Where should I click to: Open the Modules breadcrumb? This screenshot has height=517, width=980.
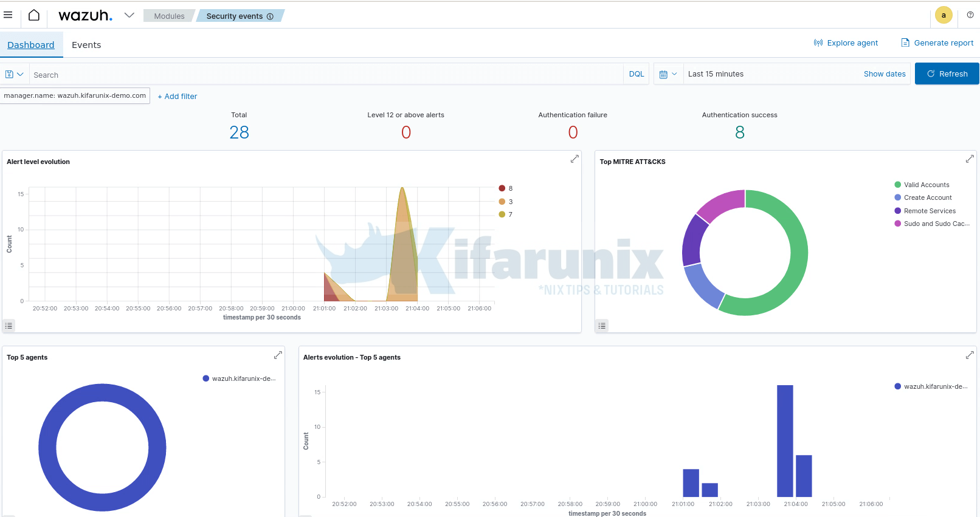[x=168, y=16]
